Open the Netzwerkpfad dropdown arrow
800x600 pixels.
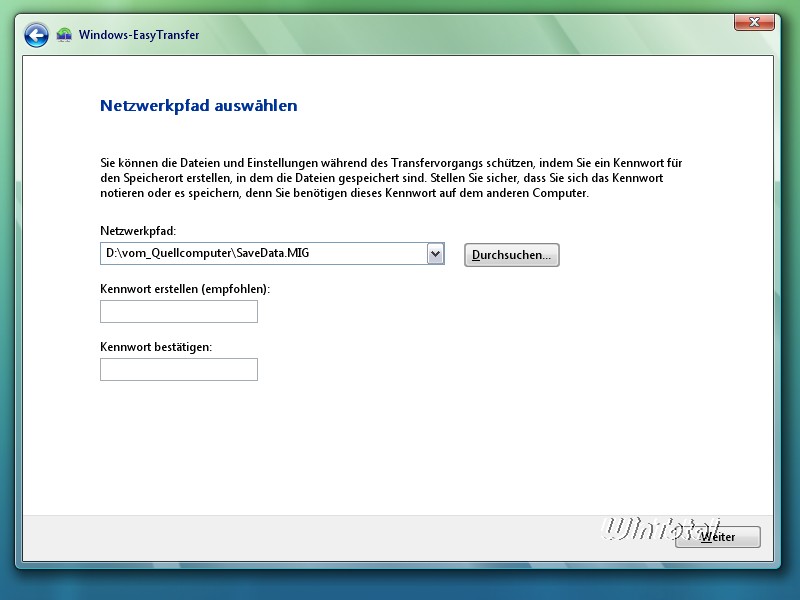(x=435, y=254)
